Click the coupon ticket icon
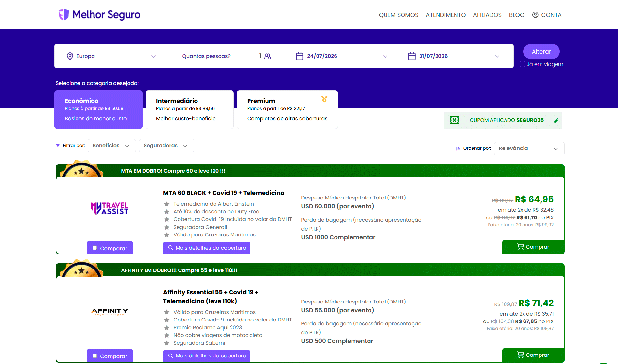Screen dimensions: 618x364 coord(455,120)
